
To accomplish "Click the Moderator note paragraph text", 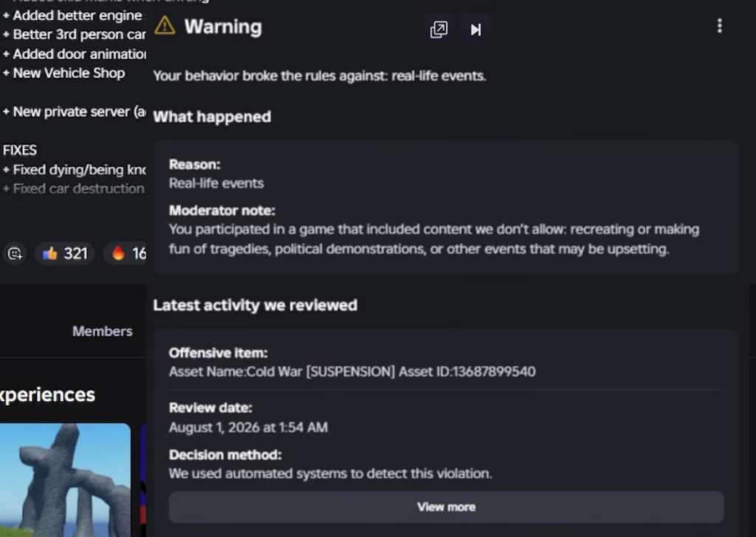I will (x=434, y=239).
